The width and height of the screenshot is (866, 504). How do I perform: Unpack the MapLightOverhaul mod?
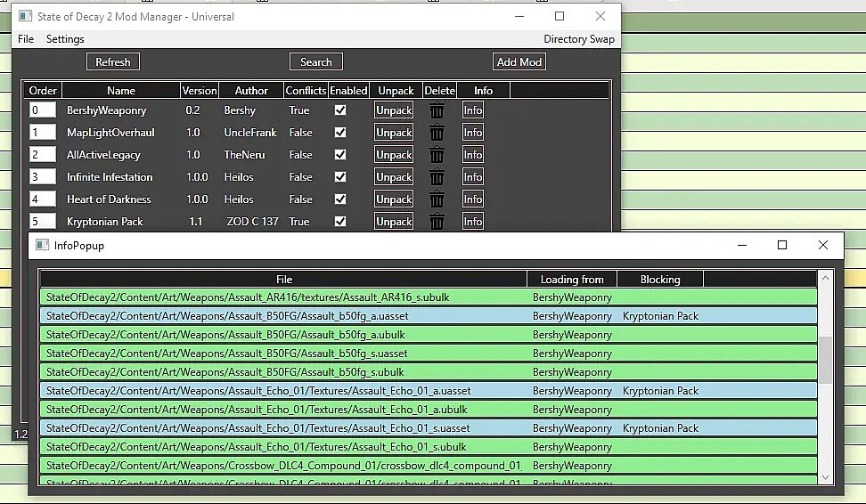tap(394, 133)
